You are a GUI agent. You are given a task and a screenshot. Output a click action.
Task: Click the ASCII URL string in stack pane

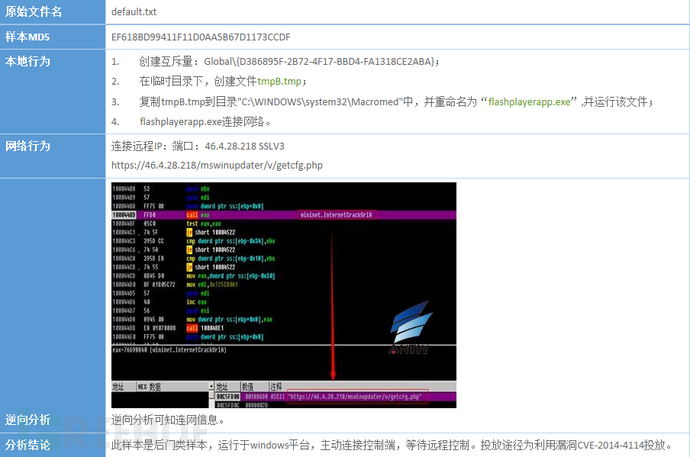(357, 397)
